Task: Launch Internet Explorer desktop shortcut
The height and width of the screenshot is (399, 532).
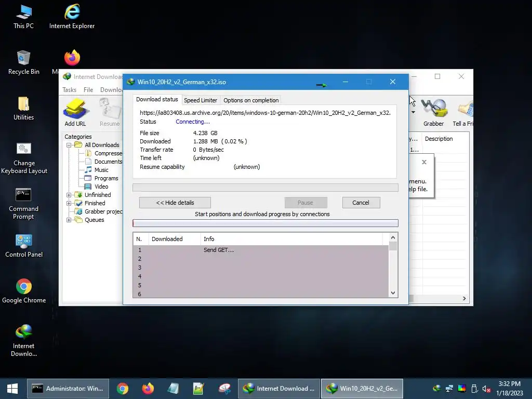Action: pyautogui.click(x=72, y=17)
